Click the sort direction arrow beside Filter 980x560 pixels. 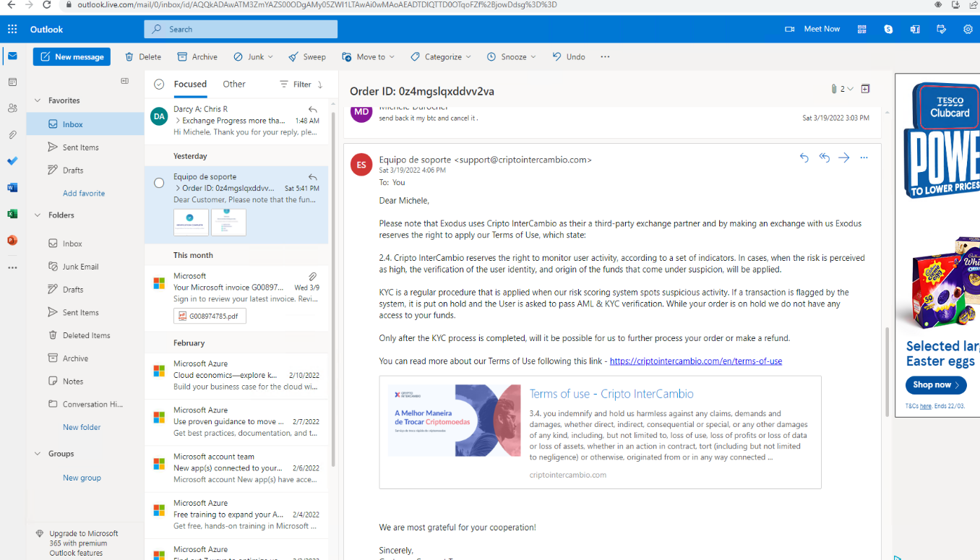click(320, 85)
